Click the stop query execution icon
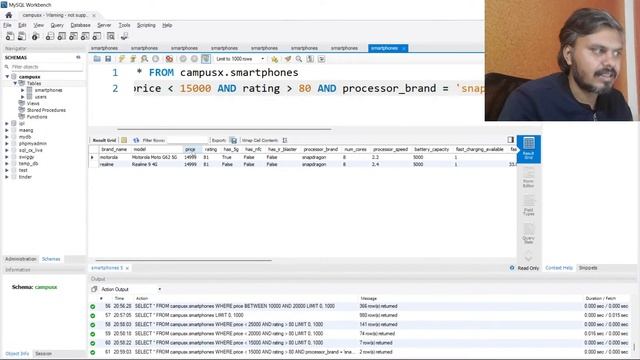 [x=156, y=59]
